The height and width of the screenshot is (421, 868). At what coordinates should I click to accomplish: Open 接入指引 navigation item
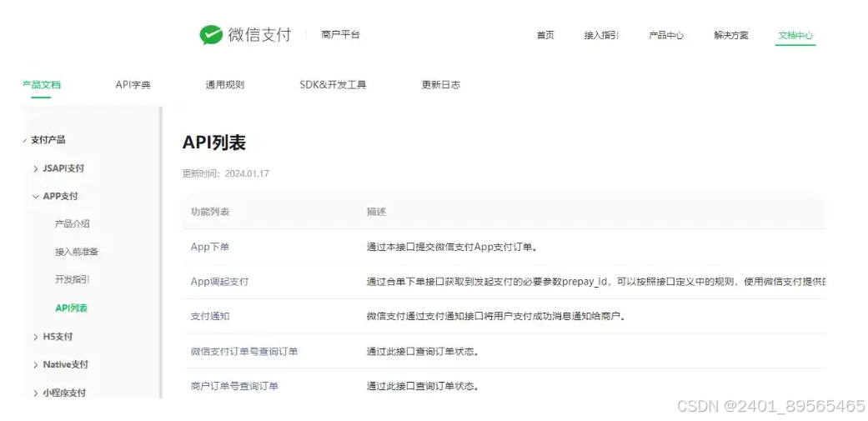click(x=601, y=35)
